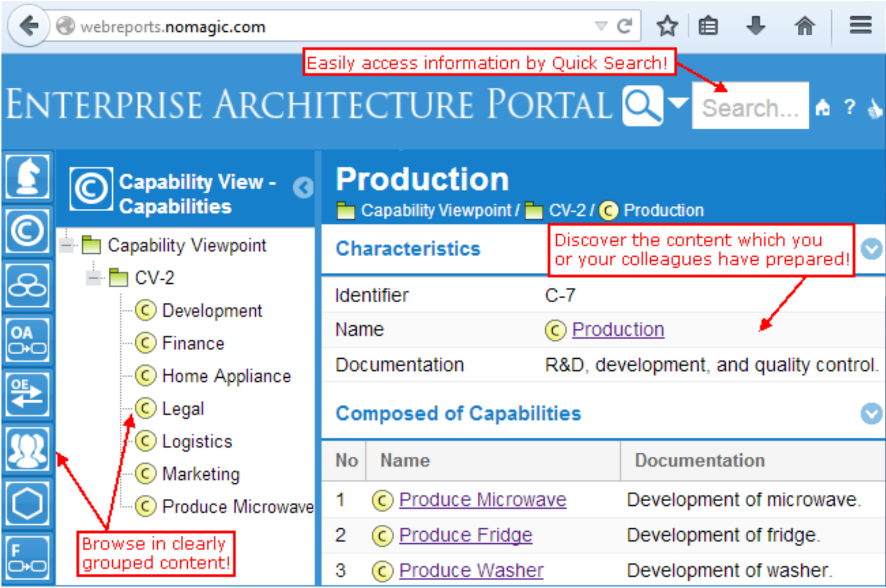Select the Capability View sidebar icon
886x588 pixels.
point(28,231)
